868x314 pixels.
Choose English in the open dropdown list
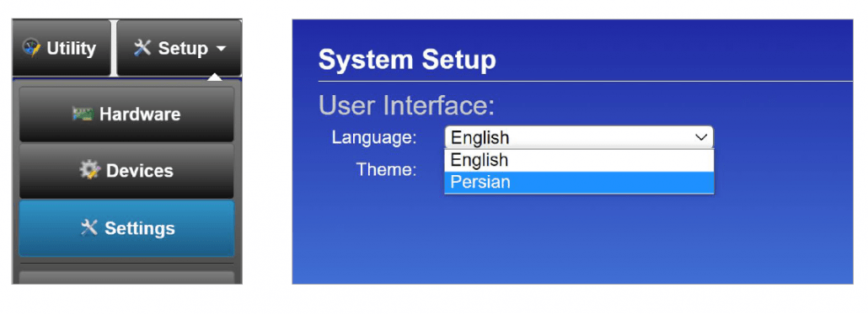[579, 160]
